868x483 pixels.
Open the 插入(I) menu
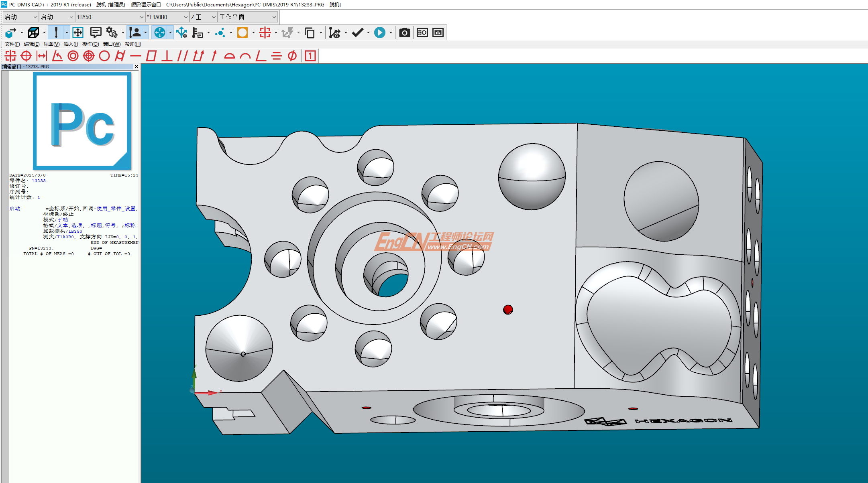click(71, 44)
